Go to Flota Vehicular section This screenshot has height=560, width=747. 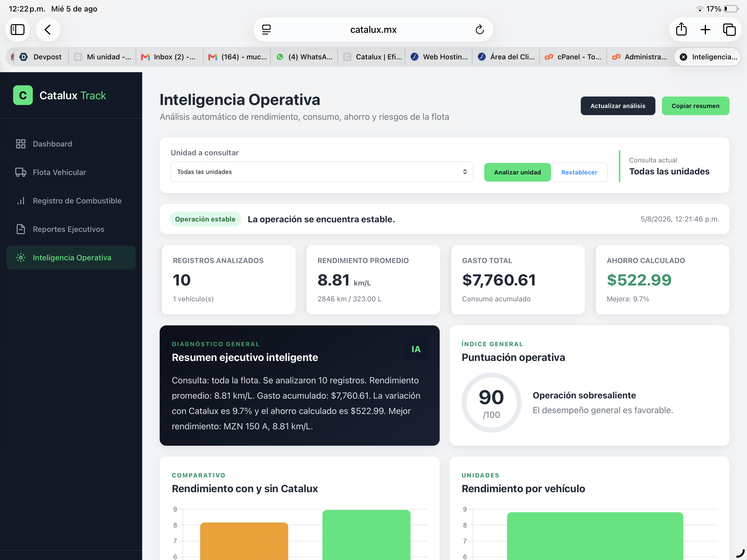[x=71, y=172]
